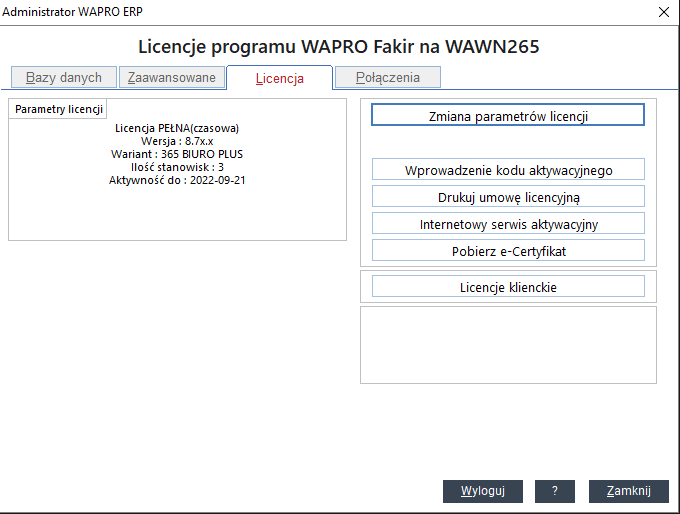Print via Drukuj umowę licencyjną button
The image size is (680, 514).
click(508, 196)
